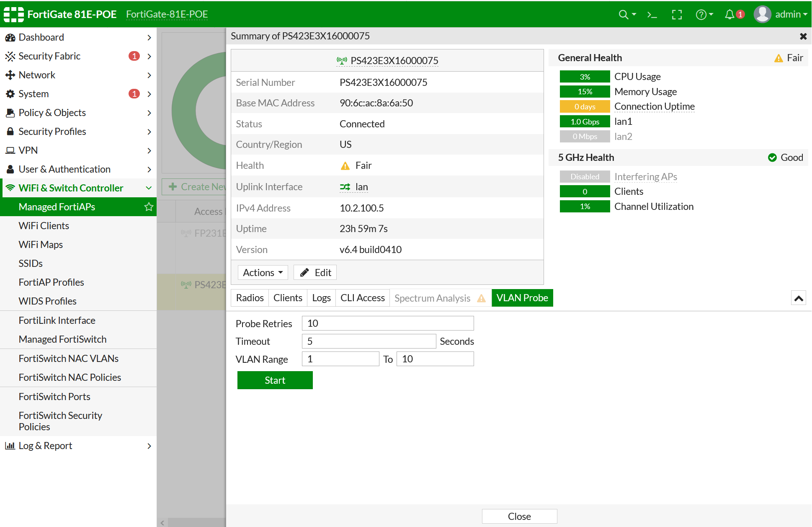Click the Probe Retries input field
812x527 pixels.
pyautogui.click(x=388, y=323)
